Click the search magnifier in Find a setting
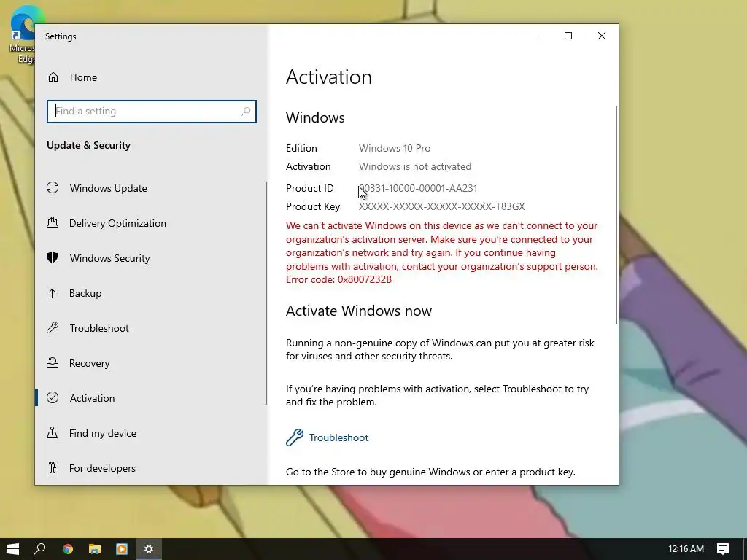Image resolution: width=747 pixels, height=560 pixels. pyautogui.click(x=246, y=112)
